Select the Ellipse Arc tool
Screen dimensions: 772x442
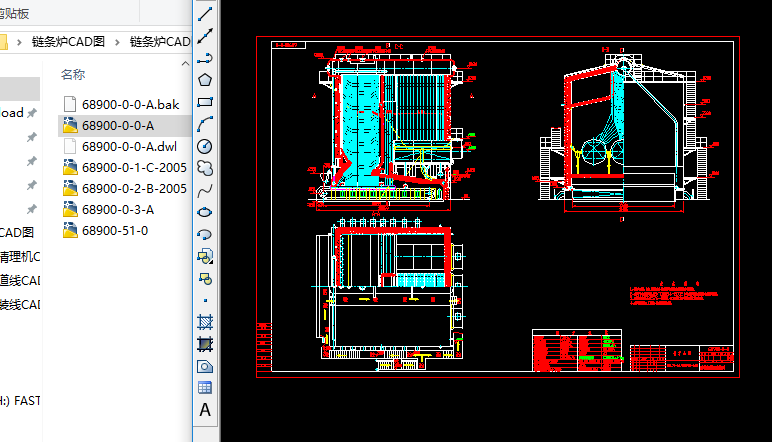point(205,234)
